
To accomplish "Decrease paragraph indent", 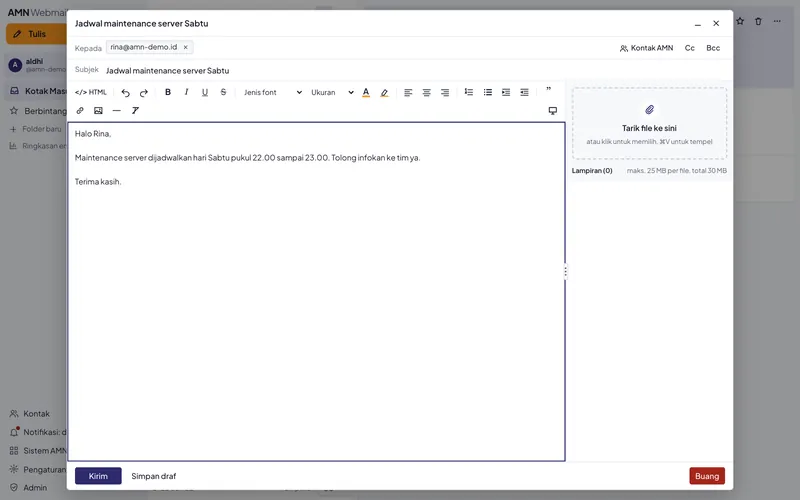I will pos(524,92).
